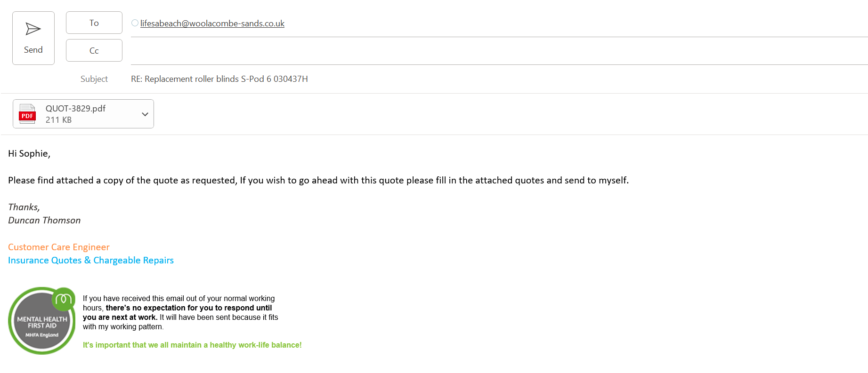The image size is (868, 373).
Task: Click the green MHFA logo circle on badge
Action: coord(64,299)
